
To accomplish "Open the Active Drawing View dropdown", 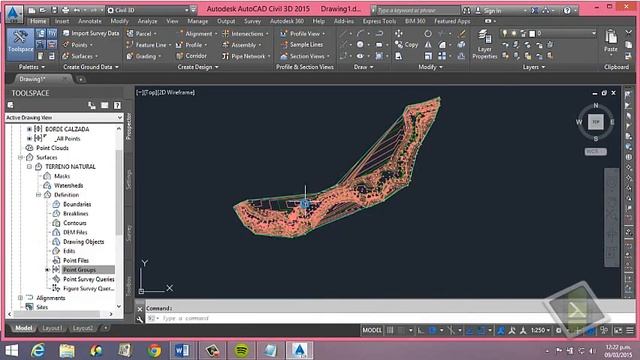I will (64, 118).
